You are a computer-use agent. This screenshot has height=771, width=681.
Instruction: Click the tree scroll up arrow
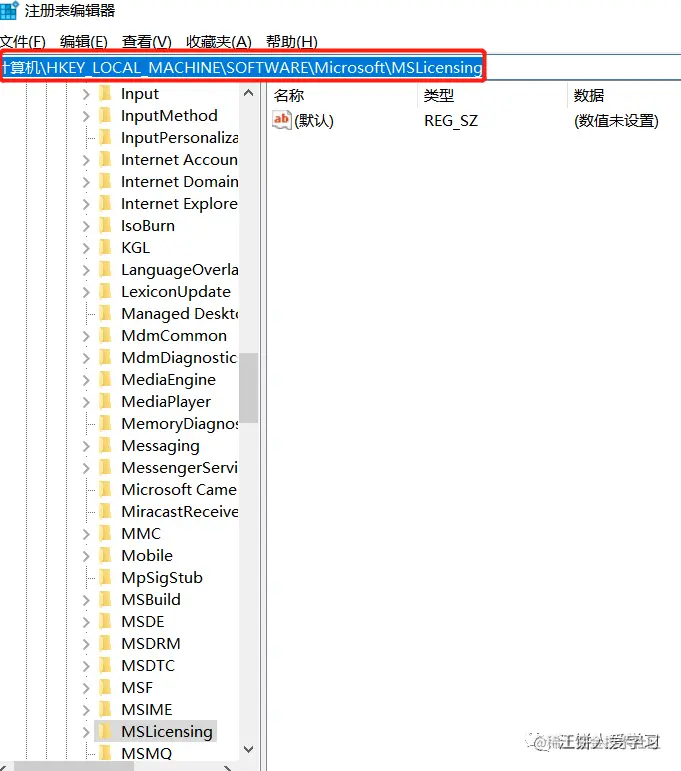tap(248, 93)
